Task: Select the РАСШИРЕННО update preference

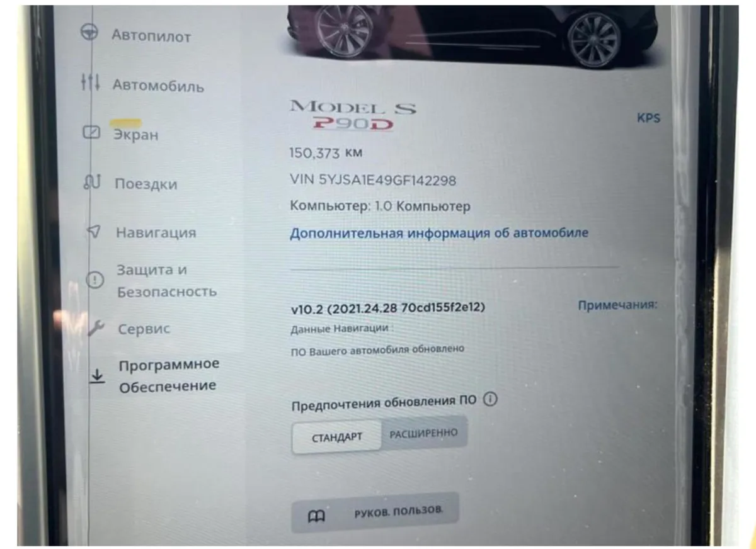Action: 424,433
